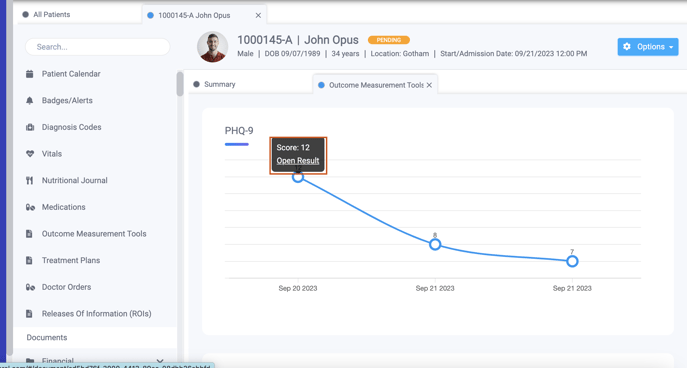Click the Vitals heart icon
Screen dimensions: 687x368
(30, 154)
